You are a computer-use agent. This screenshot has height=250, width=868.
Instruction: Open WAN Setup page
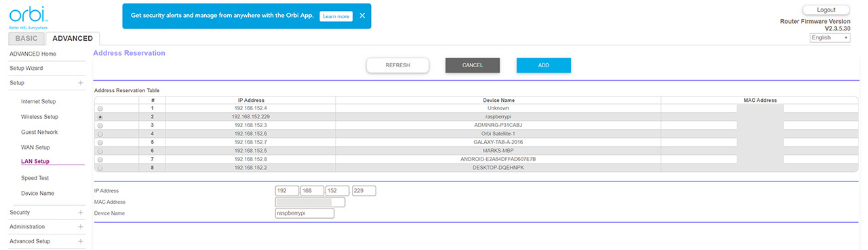coord(36,147)
